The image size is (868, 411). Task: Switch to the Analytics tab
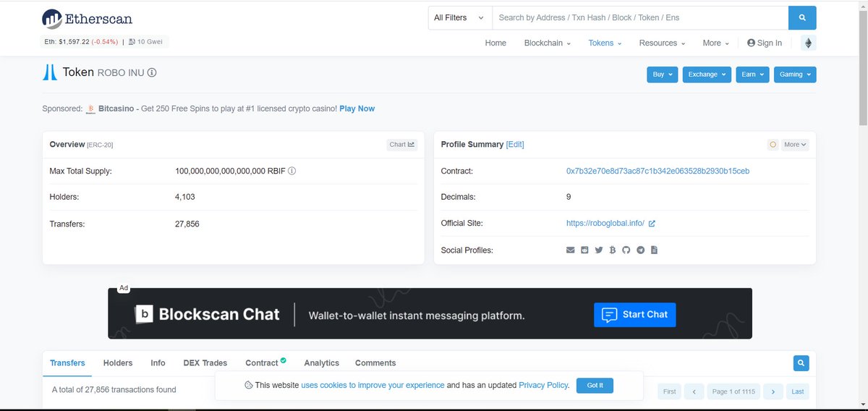[322, 363]
